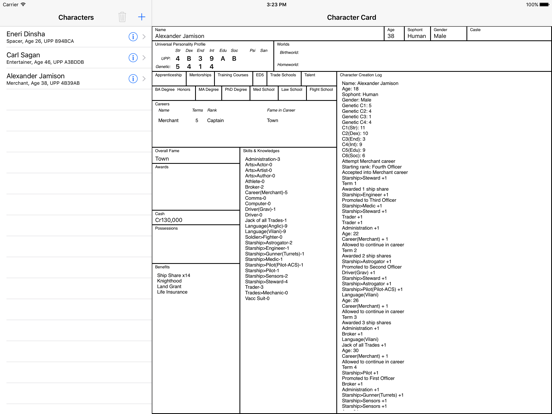Open info for Eneri Dinsha

pos(133,37)
